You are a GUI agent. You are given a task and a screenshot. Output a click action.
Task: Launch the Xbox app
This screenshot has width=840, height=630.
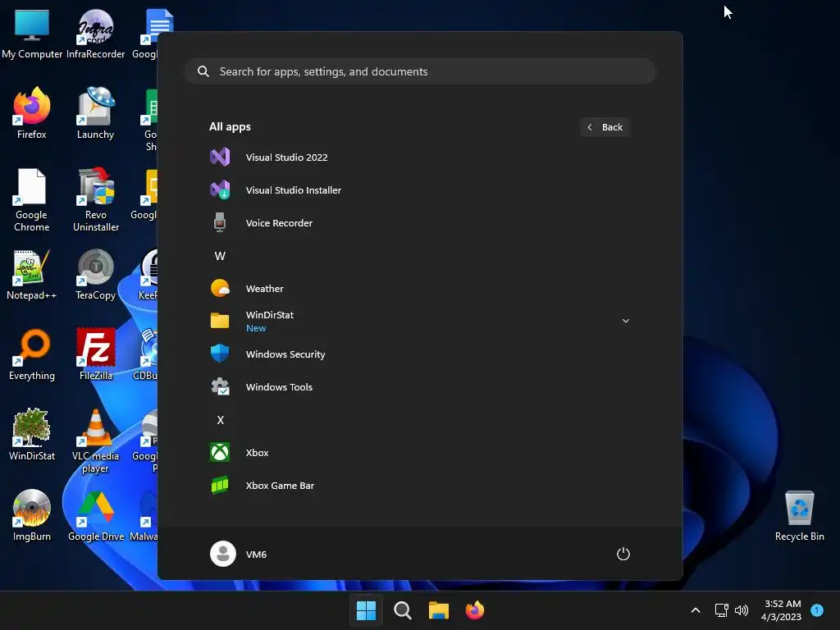(x=419, y=453)
